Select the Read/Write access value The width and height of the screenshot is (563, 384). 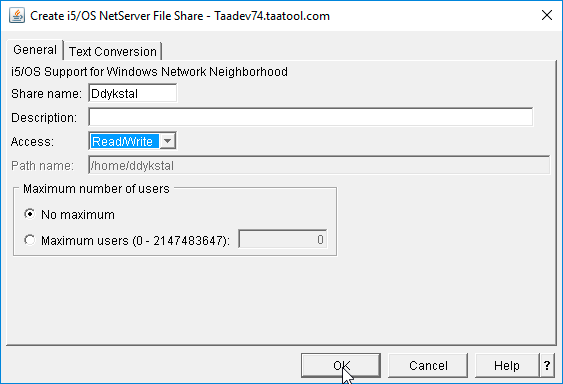pyautogui.click(x=124, y=141)
